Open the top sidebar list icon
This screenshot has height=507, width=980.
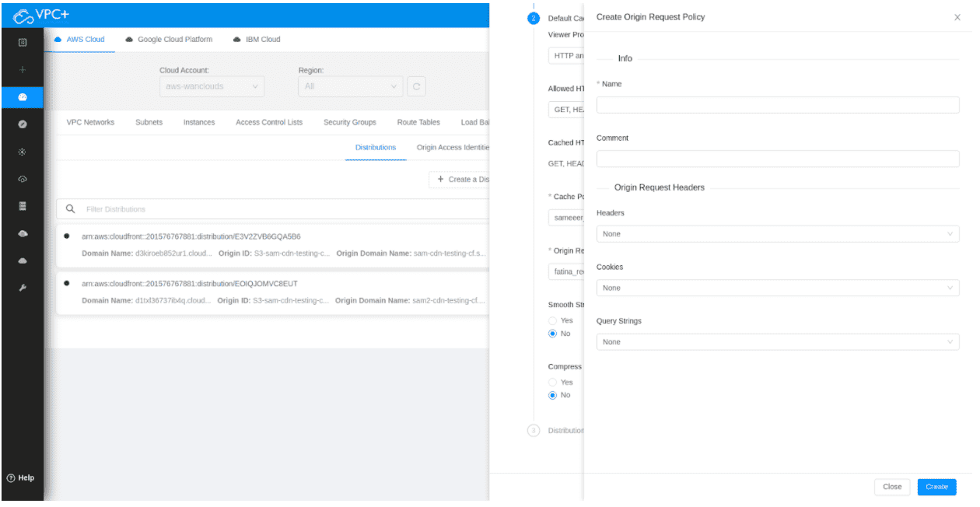(x=23, y=42)
